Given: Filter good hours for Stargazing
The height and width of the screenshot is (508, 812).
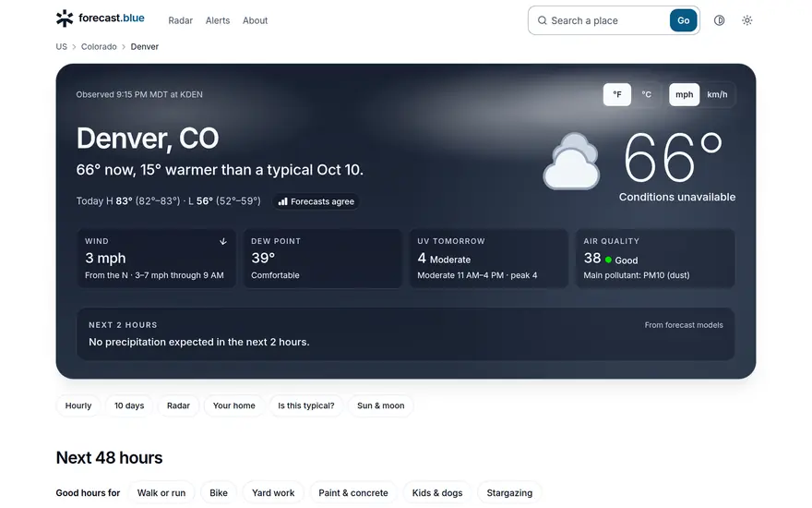Looking at the screenshot, I should 509,493.
